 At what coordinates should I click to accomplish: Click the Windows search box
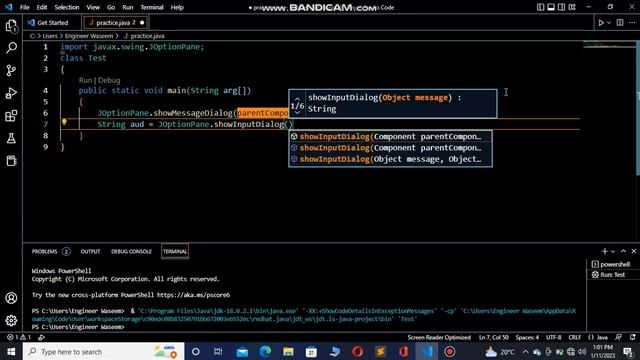(x=104, y=351)
